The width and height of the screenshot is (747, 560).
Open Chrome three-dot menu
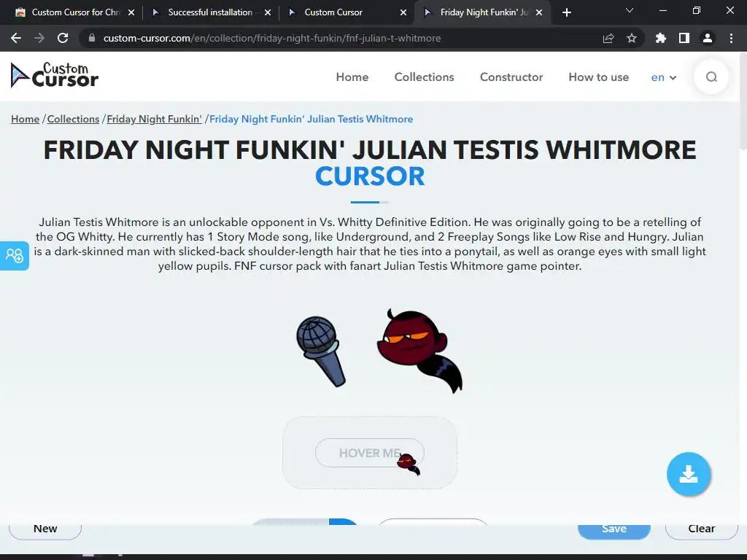(x=731, y=38)
